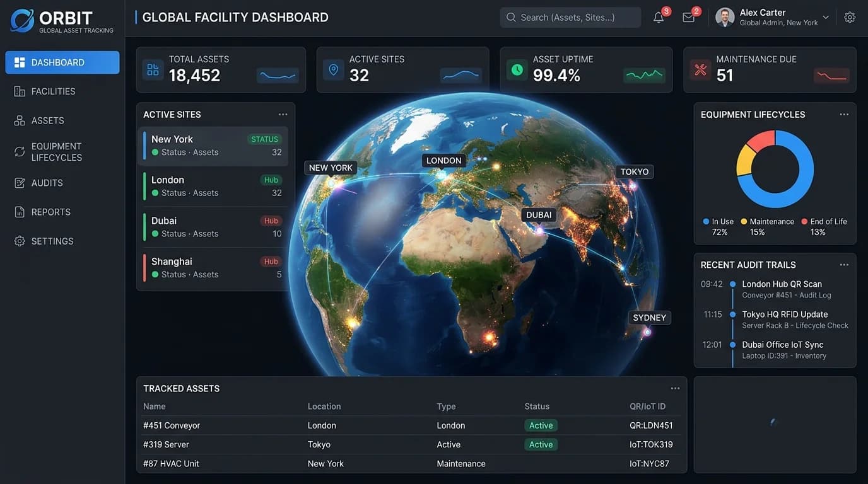Open the Active Sites panel options menu
The width and height of the screenshot is (868, 484).
[x=283, y=114]
